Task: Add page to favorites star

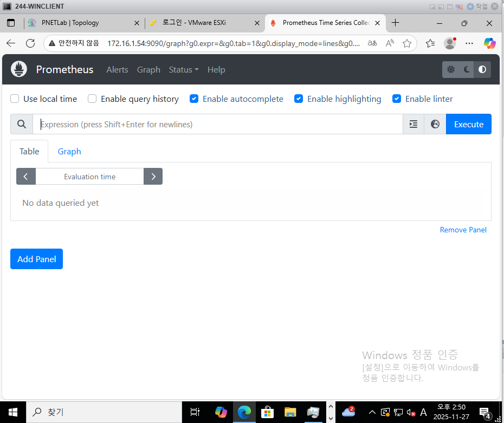Action: [407, 43]
